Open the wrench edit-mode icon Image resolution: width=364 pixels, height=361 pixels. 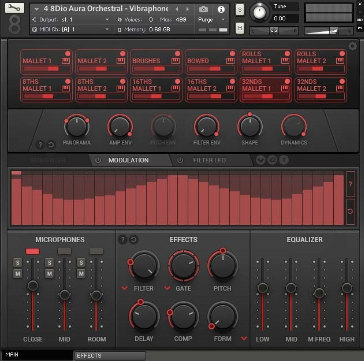point(14,8)
